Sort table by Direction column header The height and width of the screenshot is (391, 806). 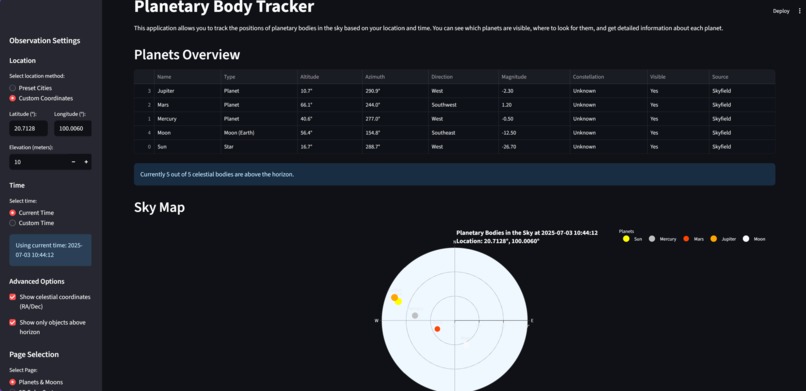[x=464, y=77]
